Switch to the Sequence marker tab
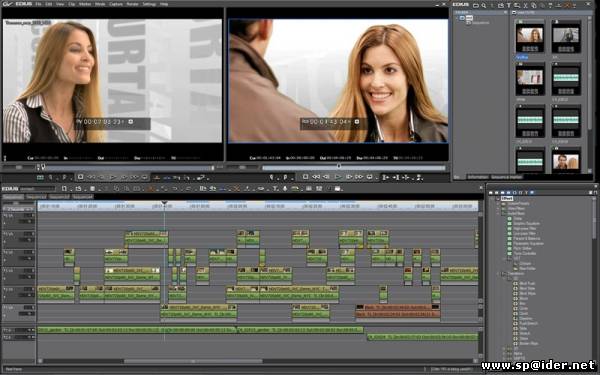600x375 pixels. point(506,177)
